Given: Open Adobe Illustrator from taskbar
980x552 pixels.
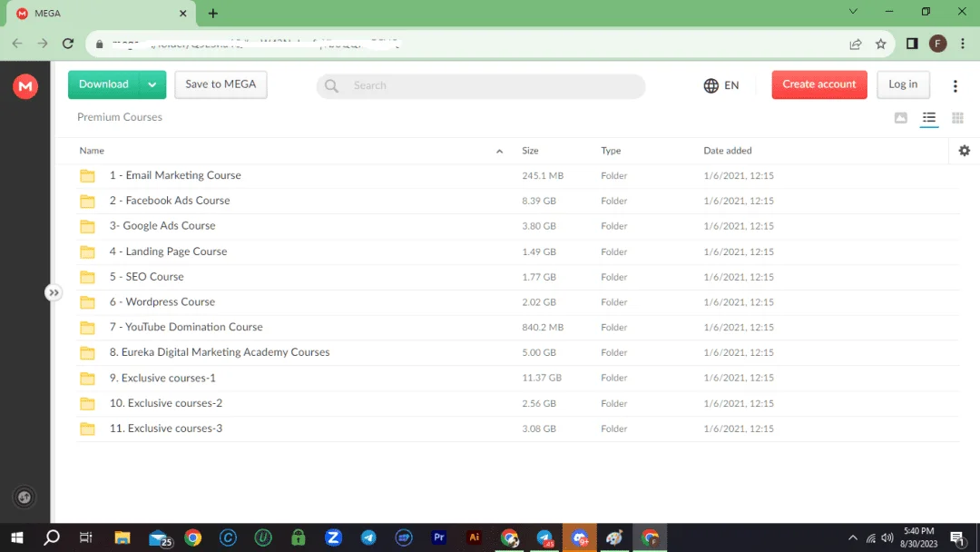Looking at the screenshot, I should (475, 537).
